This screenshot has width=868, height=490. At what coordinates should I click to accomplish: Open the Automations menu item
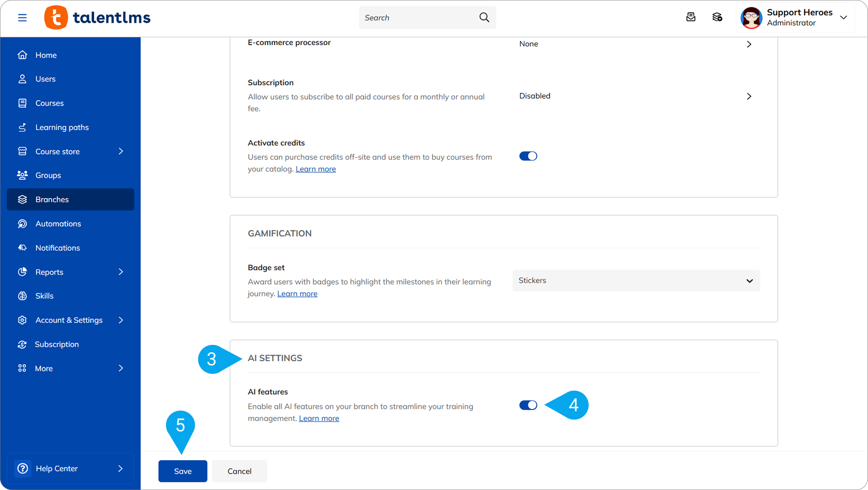[x=58, y=224]
